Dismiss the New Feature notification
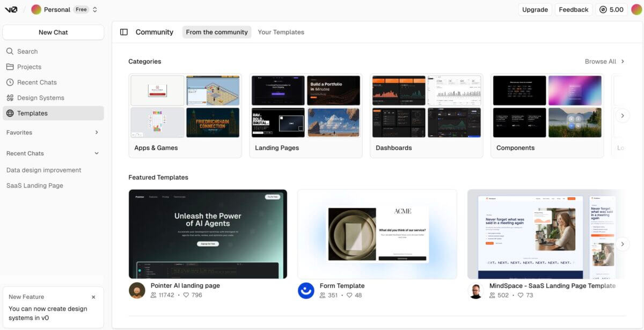This screenshot has height=330, width=644. point(93,297)
